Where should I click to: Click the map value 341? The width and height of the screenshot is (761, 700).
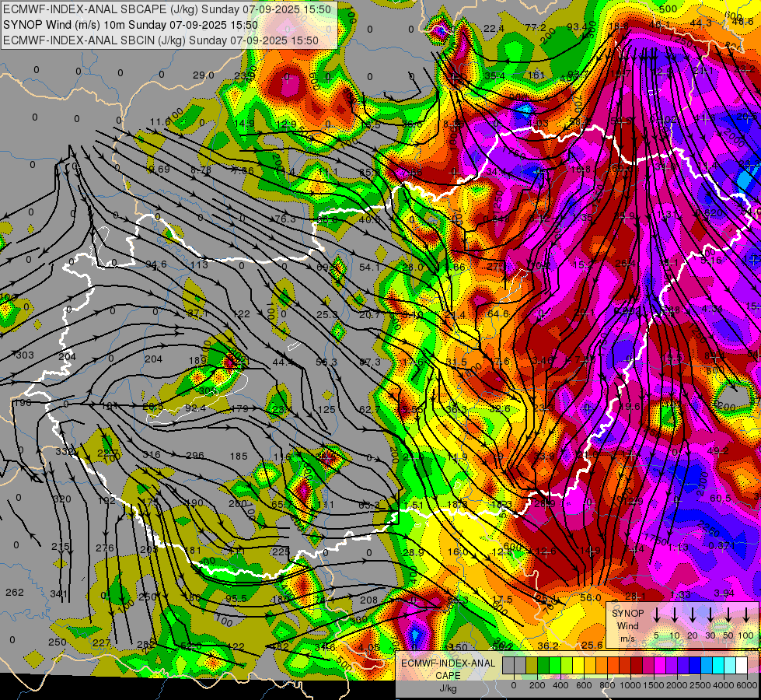click(59, 593)
